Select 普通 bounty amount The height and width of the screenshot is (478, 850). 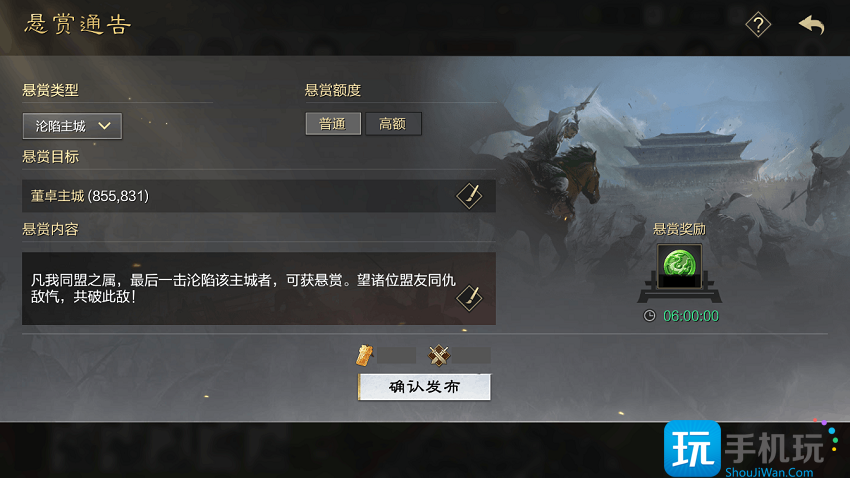[x=333, y=124]
